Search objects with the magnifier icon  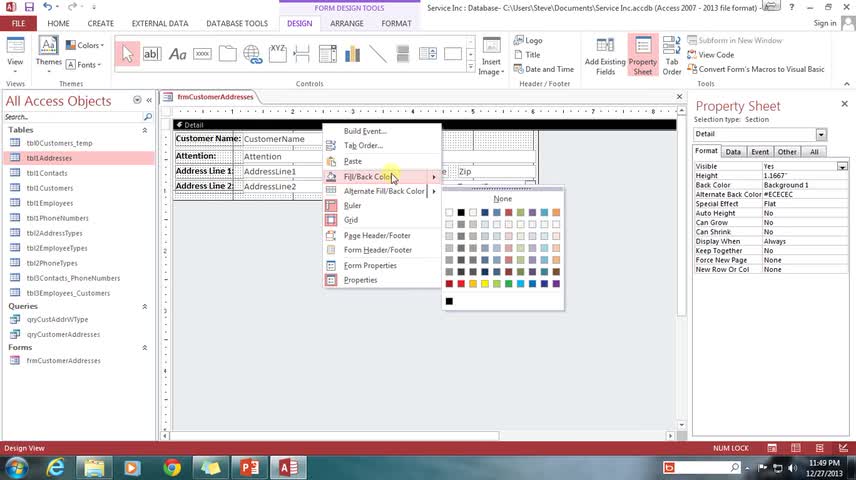[147, 117]
